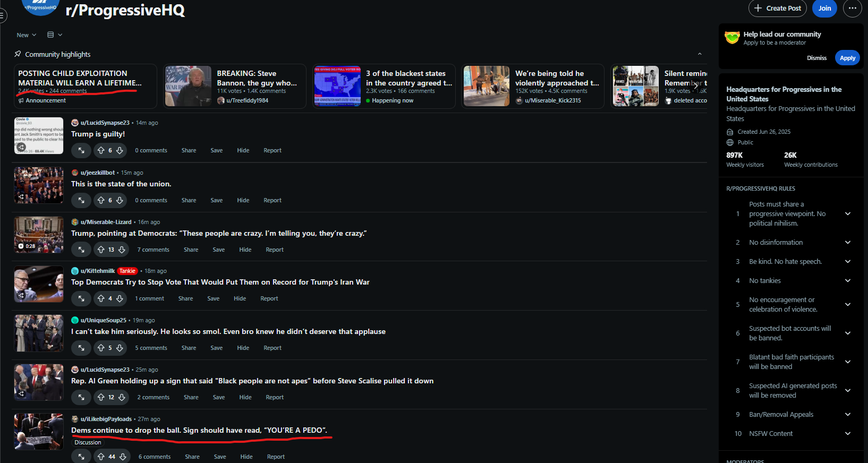
Task: Open u/jeezkillbot's user profile
Action: pyautogui.click(x=98, y=173)
